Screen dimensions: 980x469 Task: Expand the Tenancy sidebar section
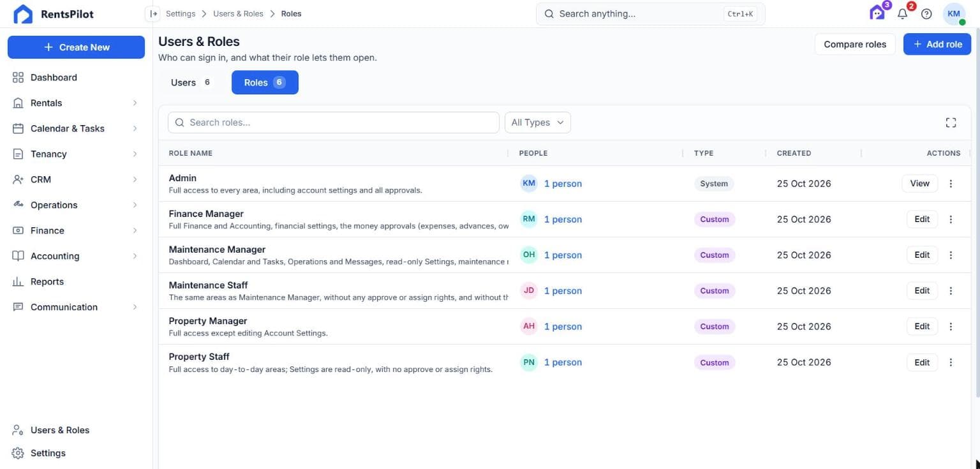pyautogui.click(x=76, y=154)
